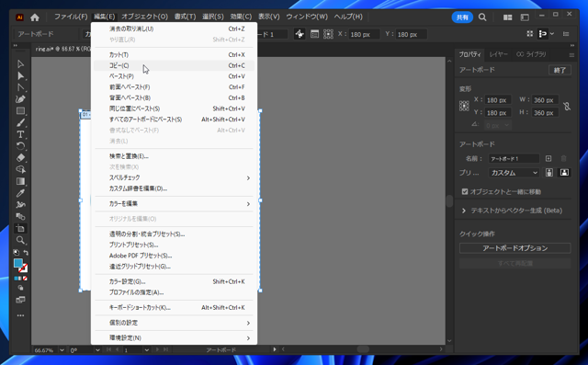Open 個別の設定 submenu
This screenshot has width=588, height=365.
point(174,323)
